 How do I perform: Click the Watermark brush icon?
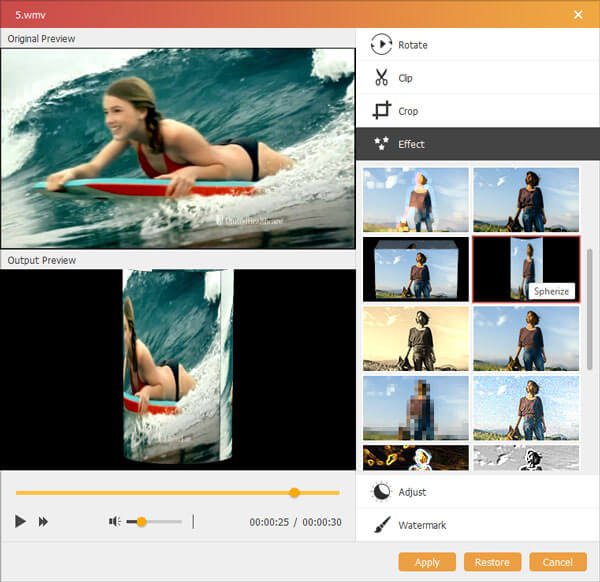click(x=381, y=525)
